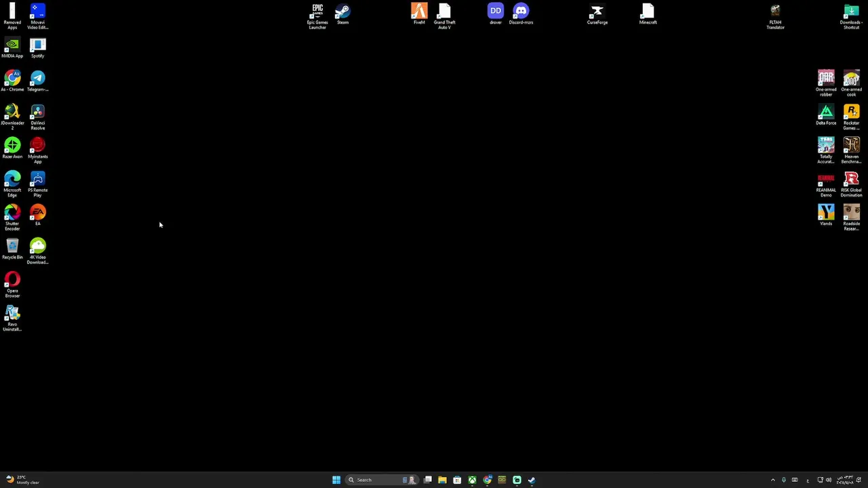Click the input language indicator in the tray

coord(807,480)
